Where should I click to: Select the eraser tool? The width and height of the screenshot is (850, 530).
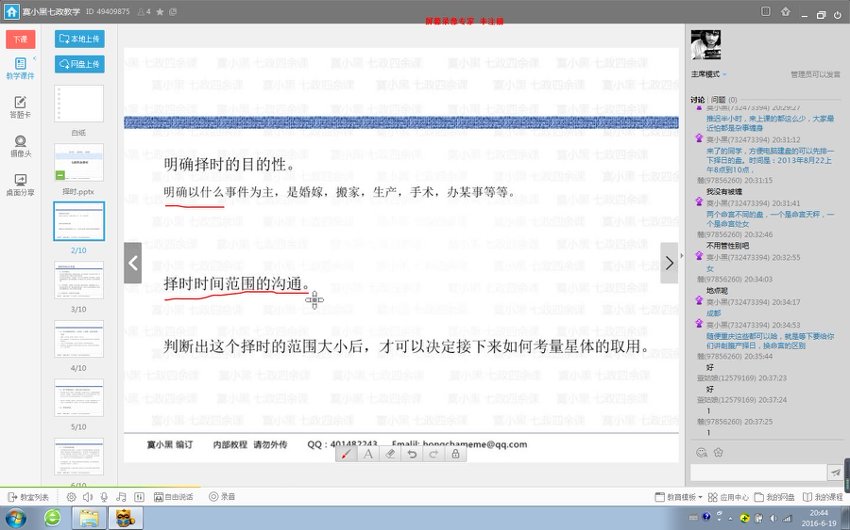click(390, 454)
